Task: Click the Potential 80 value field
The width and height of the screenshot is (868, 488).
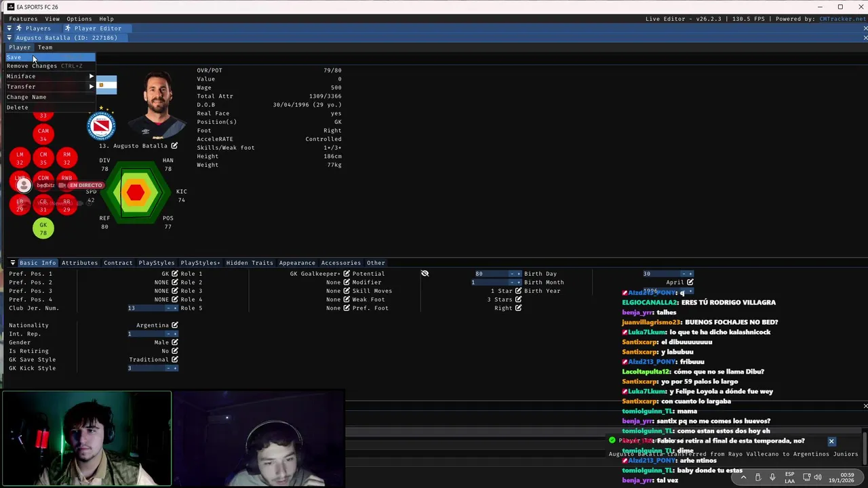Action: [x=490, y=274]
